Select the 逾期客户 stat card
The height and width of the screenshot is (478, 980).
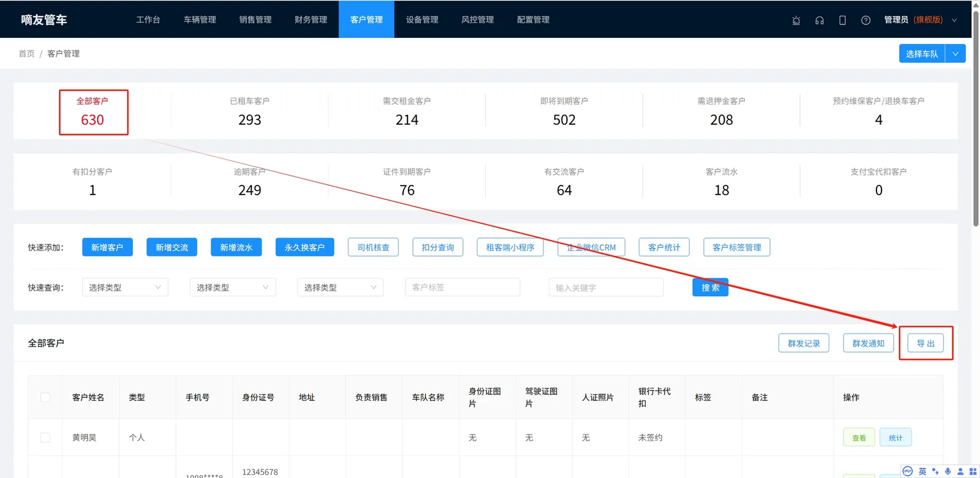pos(250,182)
